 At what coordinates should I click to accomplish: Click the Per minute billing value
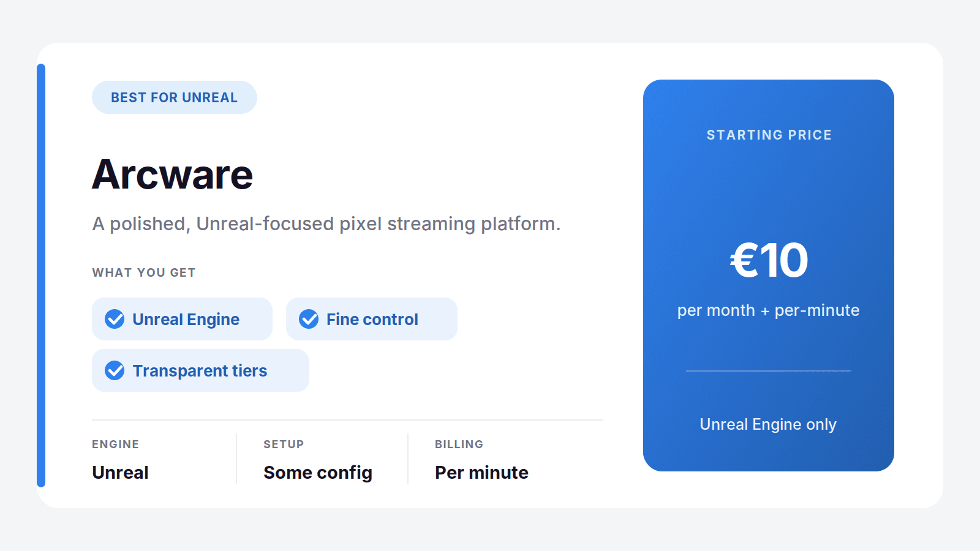click(x=481, y=473)
